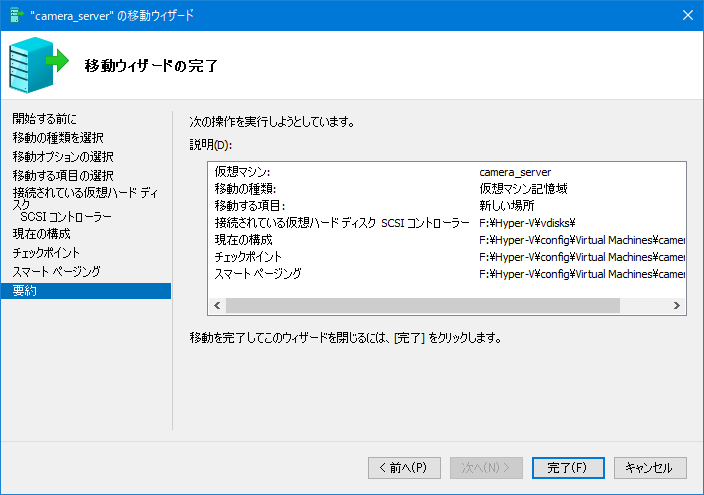The height and width of the screenshot is (495, 704).
Task: Click the scroll left arrow in description box
Action: click(x=217, y=305)
